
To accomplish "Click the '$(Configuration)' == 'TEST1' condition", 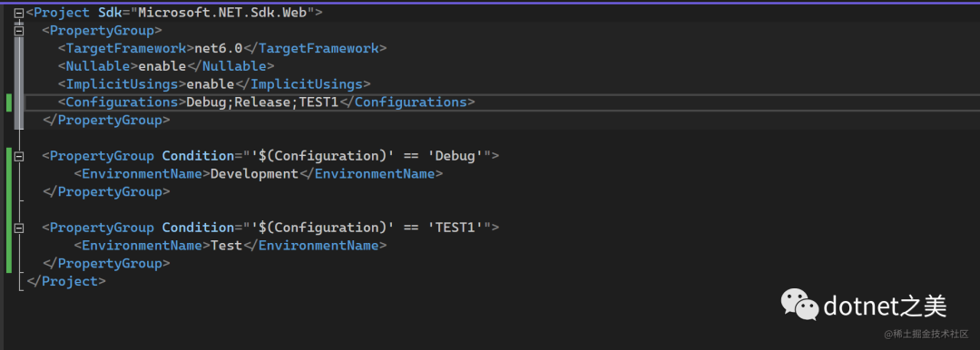I will (x=367, y=228).
